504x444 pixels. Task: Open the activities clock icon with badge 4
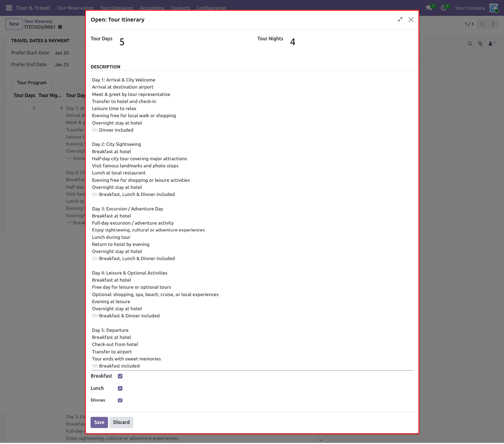tap(444, 8)
